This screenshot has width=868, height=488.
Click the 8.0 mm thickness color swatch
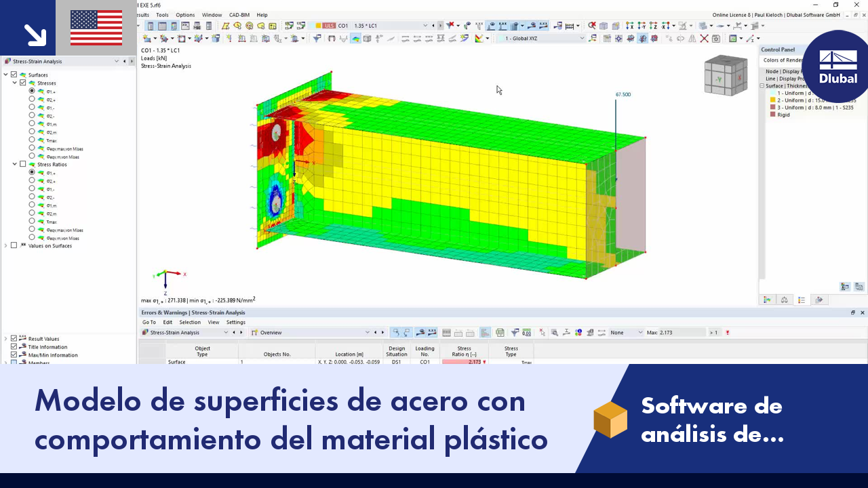772,107
